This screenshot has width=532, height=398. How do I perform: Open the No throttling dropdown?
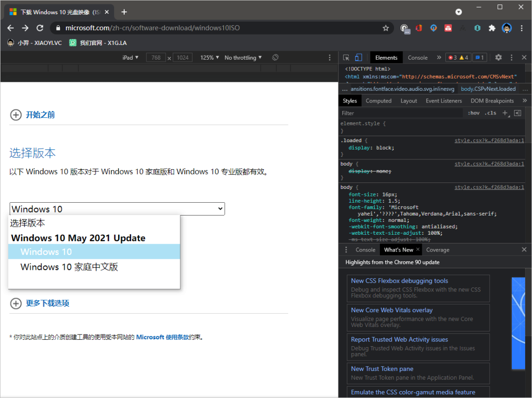tap(243, 58)
